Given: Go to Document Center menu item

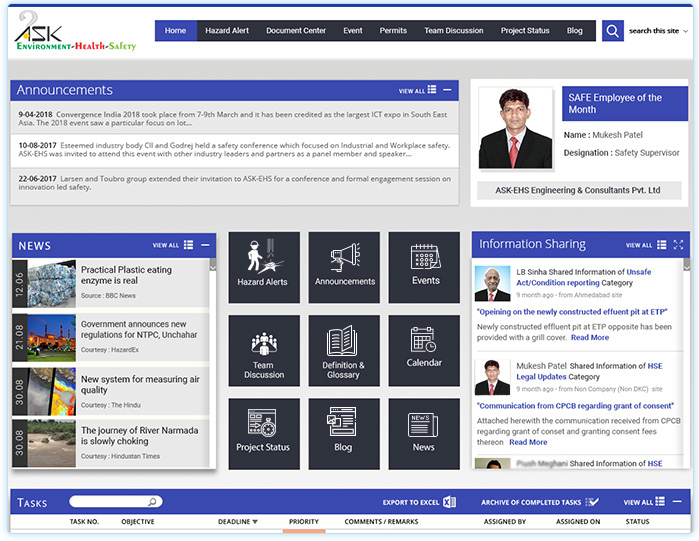Looking at the screenshot, I should (x=296, y=31).
